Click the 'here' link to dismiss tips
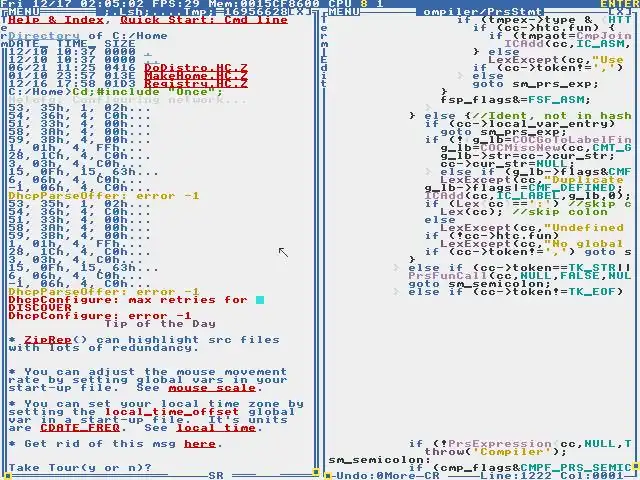This screenshot has width=640, height=480. (x=200, y=444)
